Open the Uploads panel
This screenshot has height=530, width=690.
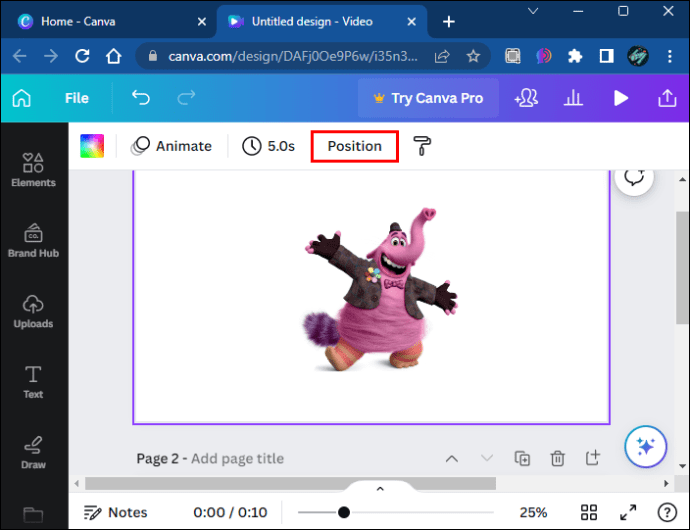point(33,312)
